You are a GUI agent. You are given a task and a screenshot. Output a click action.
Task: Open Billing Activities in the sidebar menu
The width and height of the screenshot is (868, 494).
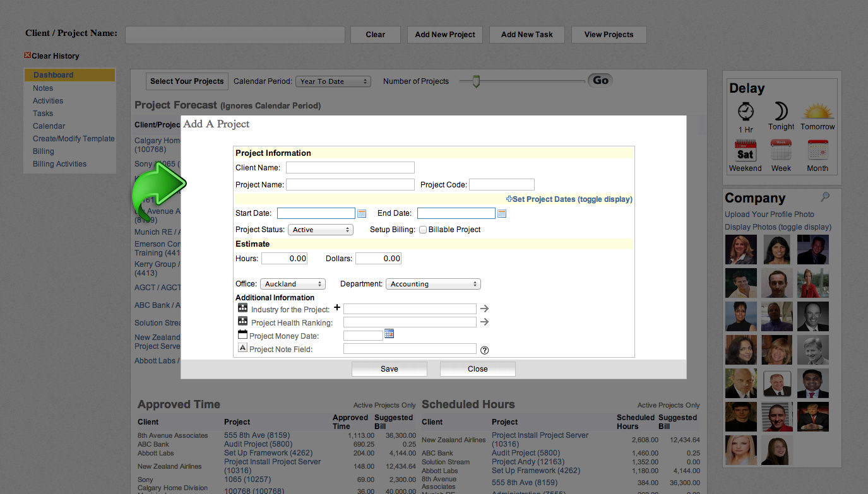point(59,164)
